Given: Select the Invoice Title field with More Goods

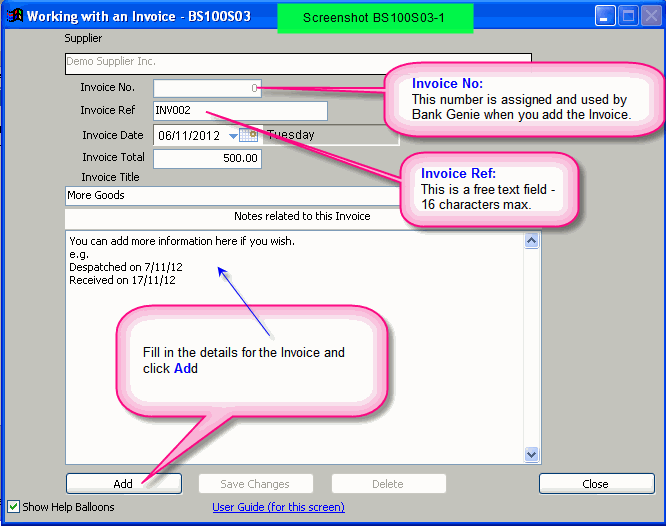Looking at the screenshot, I should [x=230, y=196].
